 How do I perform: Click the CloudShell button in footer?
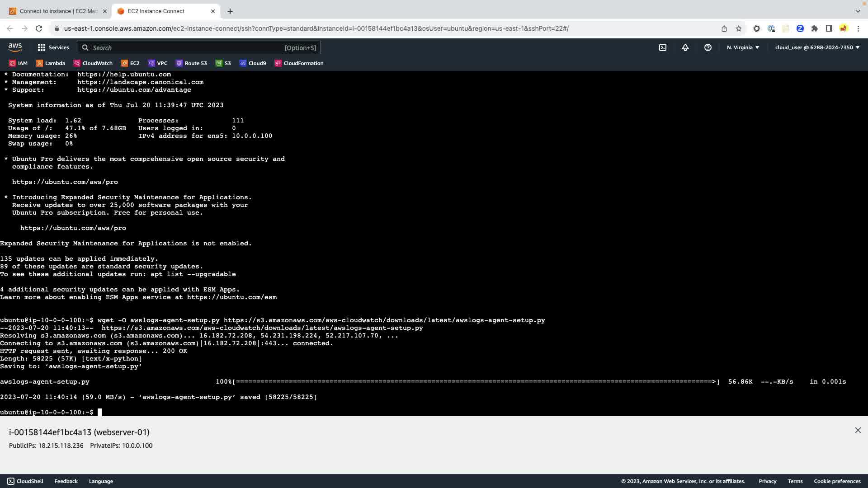pos(25,481)
